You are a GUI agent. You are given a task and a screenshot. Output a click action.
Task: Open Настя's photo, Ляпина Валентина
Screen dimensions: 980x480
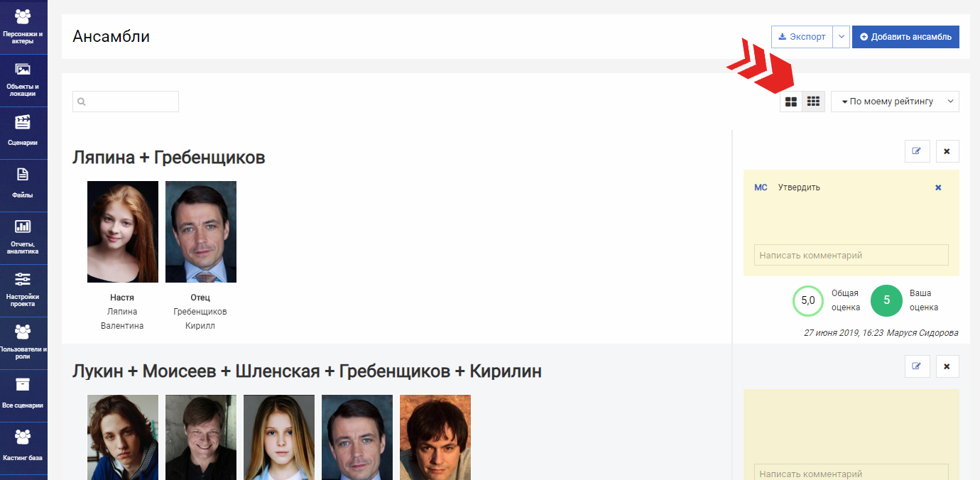coord(123,232)
